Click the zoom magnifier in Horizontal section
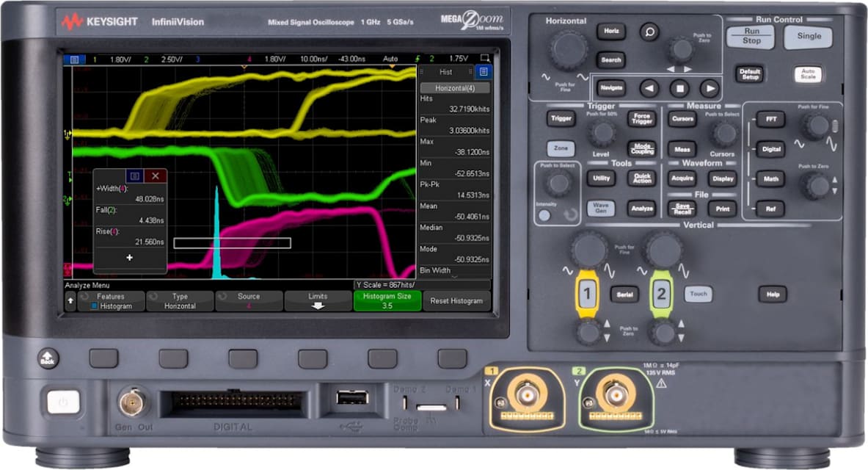This screenshot has height=470, width=868. click(x=649, y=33)
